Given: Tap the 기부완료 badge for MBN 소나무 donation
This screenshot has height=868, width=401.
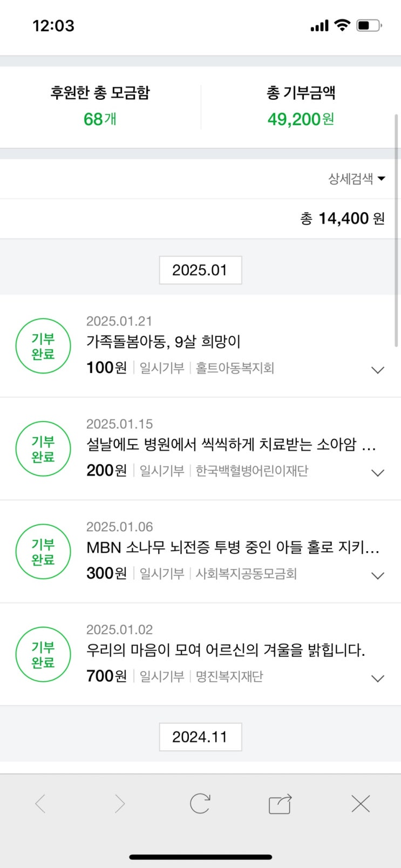Looking at the screenshot, I should click(43, 552).
